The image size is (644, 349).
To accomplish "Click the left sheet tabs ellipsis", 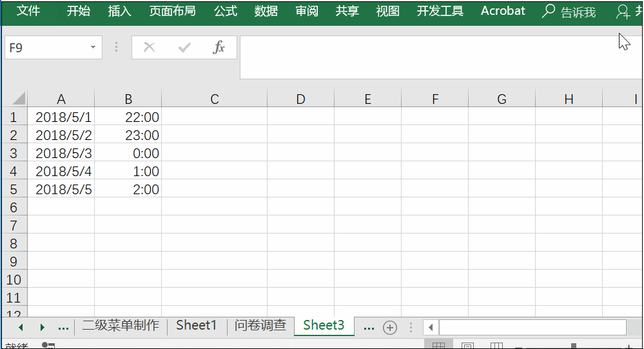I will tap(63, 328).
